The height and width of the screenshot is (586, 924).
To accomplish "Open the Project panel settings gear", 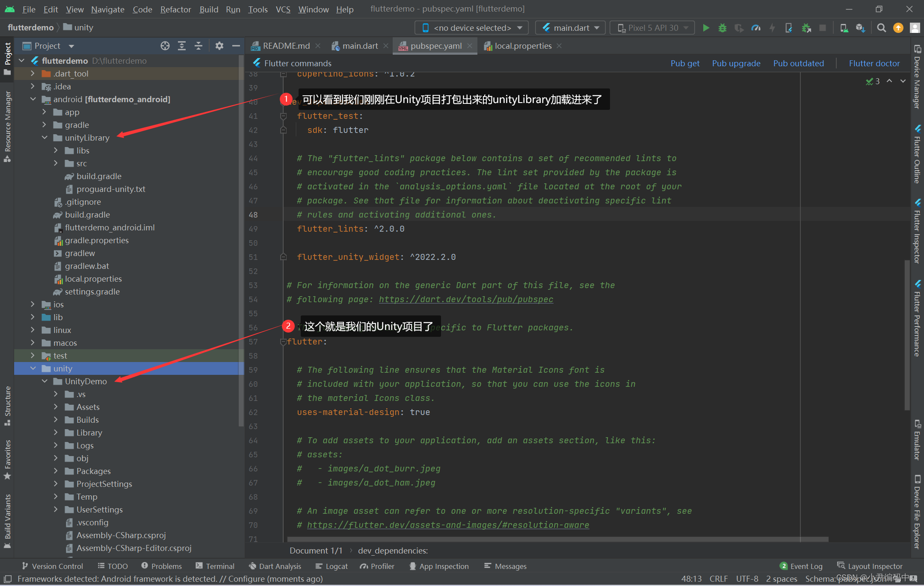I will click(219, 46).
